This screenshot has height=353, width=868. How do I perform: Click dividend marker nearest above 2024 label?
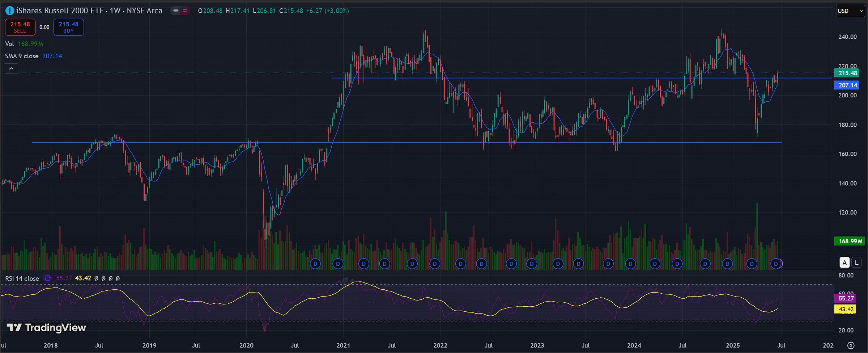click(x=630, y=264)
